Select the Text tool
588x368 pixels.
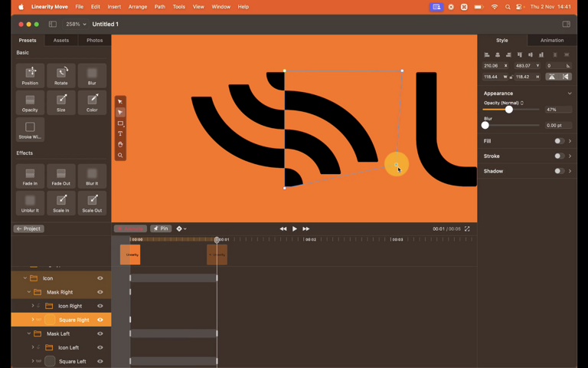[120, 133]
